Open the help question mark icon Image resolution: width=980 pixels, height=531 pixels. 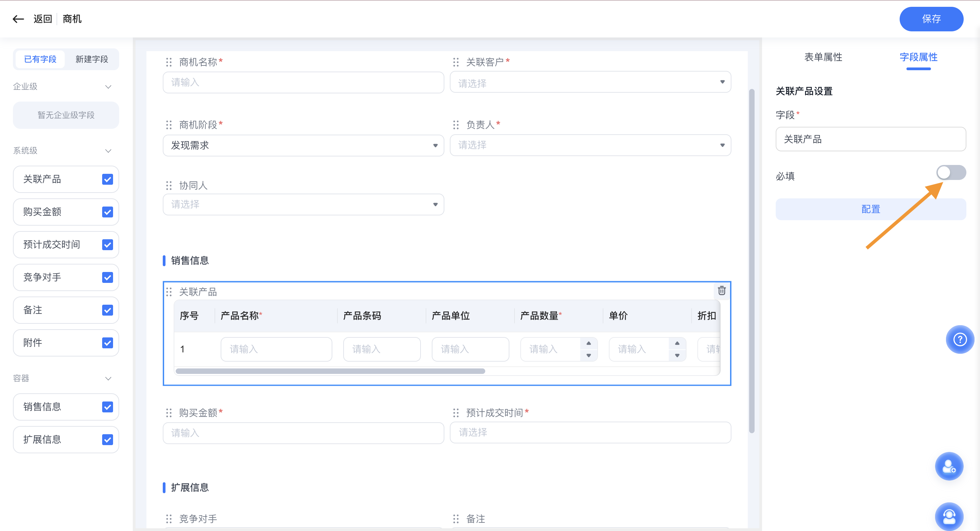tap(960, 339)
